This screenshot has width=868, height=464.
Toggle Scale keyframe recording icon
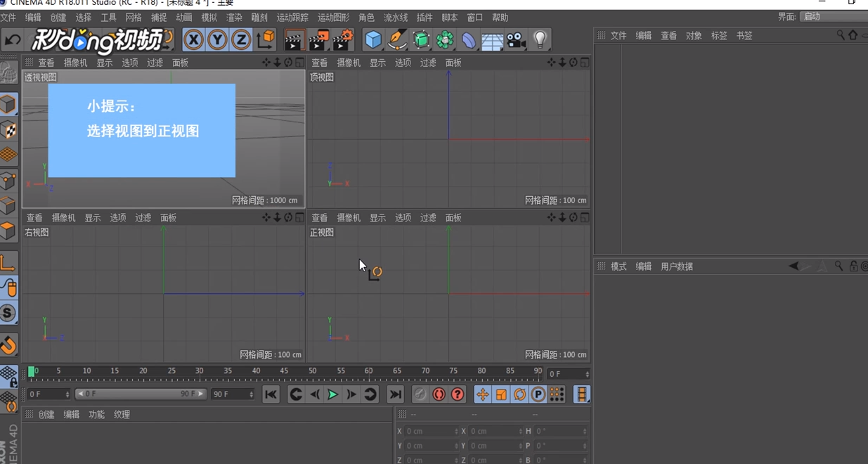tap(501, 394)
